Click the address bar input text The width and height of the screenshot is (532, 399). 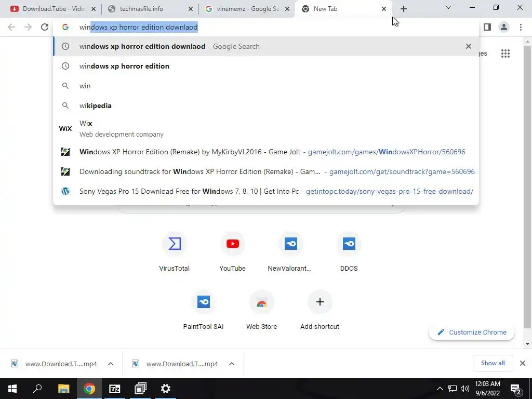tap(138, 27)
